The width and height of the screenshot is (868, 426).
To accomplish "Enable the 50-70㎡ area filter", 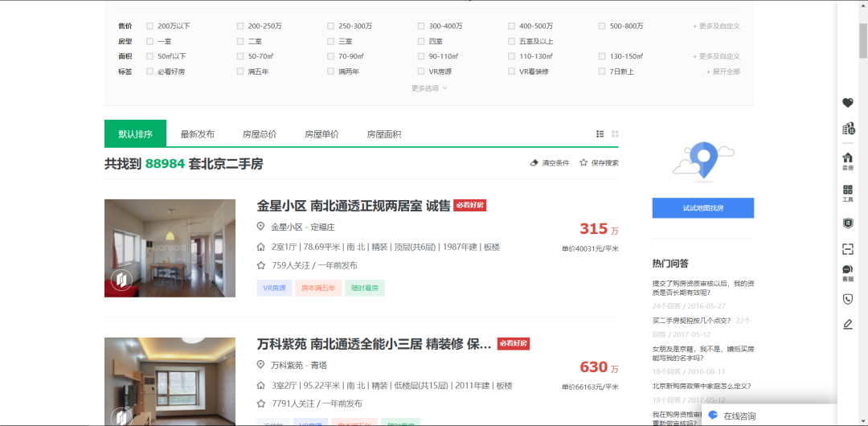I will [240, 56].
